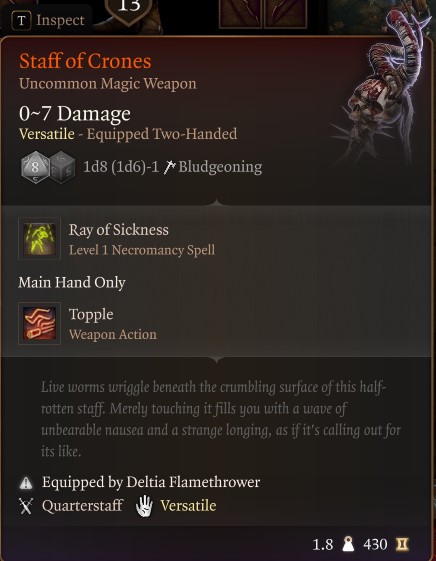Click the Staff of Crones title
The image size is (436, 561).
[x=85, y=61]
